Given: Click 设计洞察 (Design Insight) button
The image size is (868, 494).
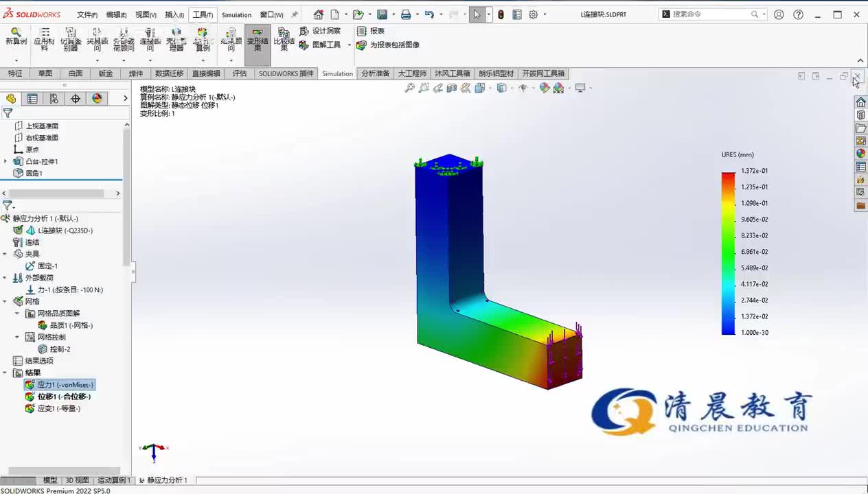Looking at the screenshot, I should (320, 31).
